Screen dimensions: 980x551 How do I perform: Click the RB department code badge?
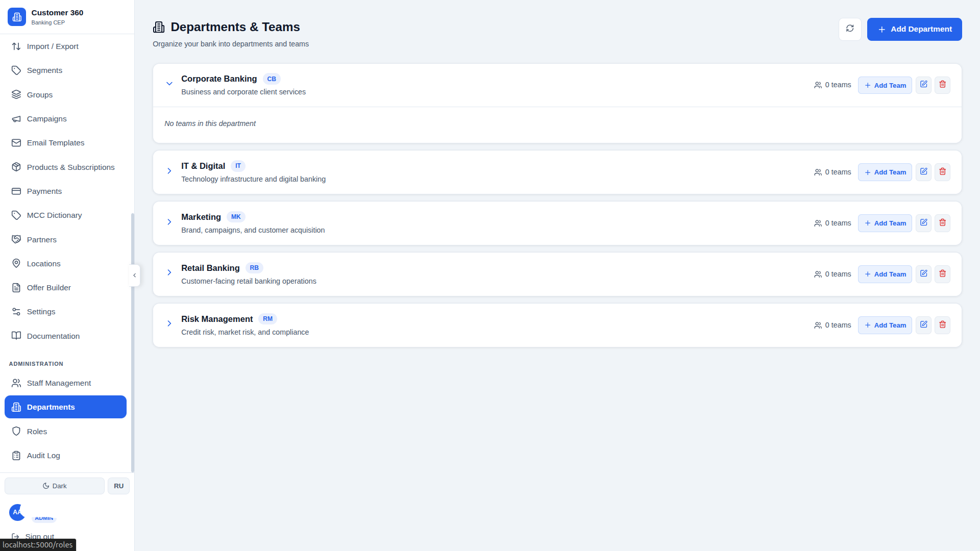pyautogui.click(x=254, y=268)
